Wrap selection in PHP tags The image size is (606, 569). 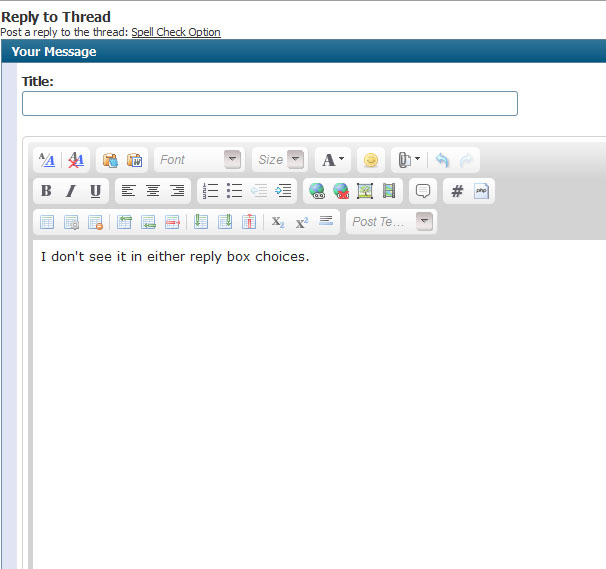[481, 191]
